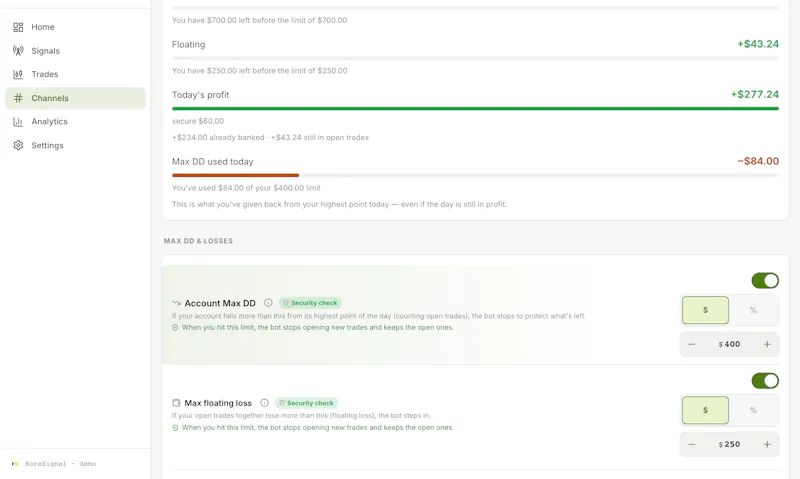
Task: Increase Account Max DD value with plus
Action: tap(767, 344)
